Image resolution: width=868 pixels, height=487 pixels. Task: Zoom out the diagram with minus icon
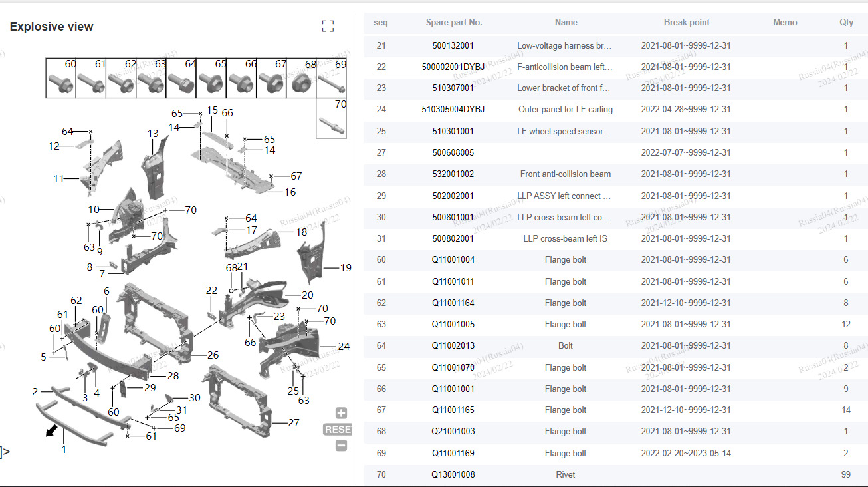click(341, 446)
